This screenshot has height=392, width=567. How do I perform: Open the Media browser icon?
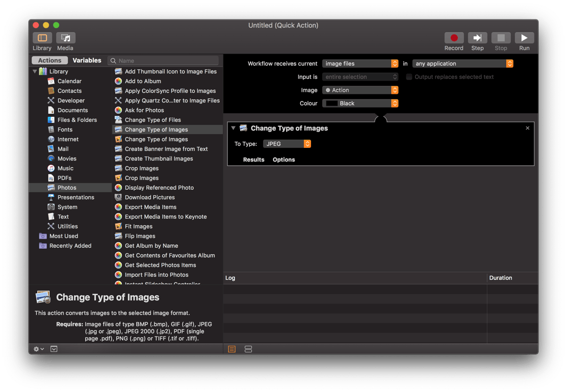(x=65, y=38)
